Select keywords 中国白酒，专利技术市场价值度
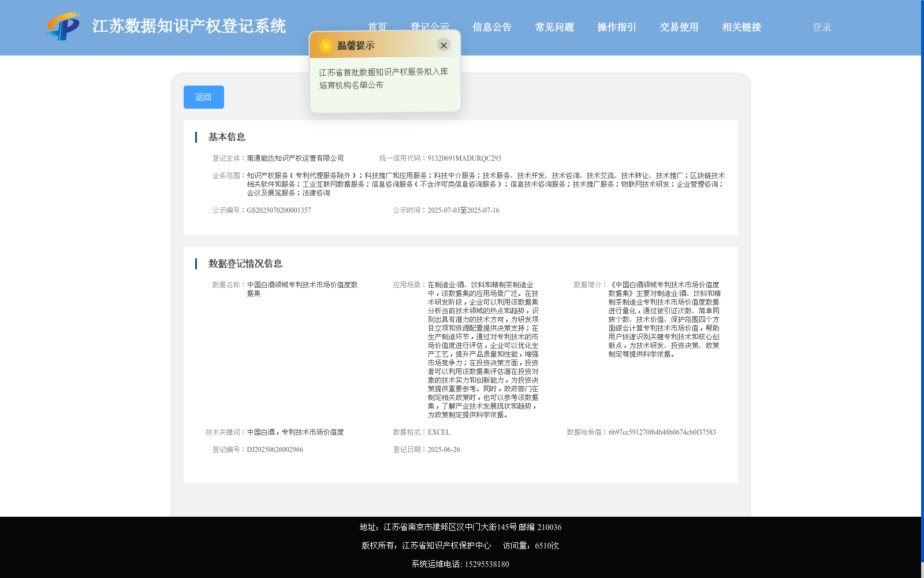924x578 pixels. point(295,432)
